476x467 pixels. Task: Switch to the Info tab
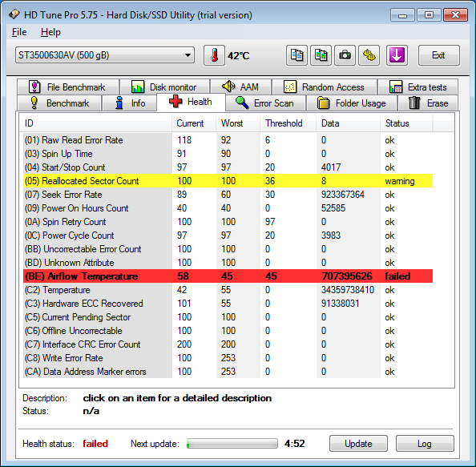pos(130,103)
